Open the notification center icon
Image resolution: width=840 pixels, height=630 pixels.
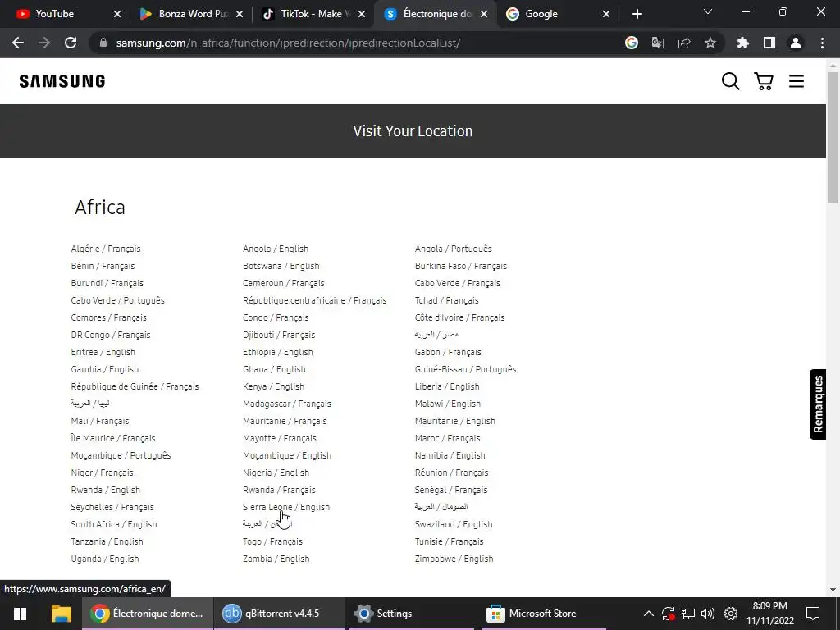click(x=813, y=614)
